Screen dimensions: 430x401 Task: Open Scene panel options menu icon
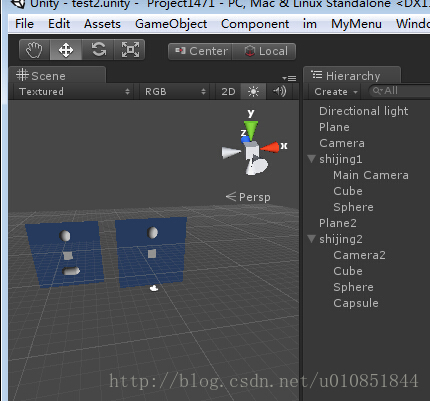(289, 78)
